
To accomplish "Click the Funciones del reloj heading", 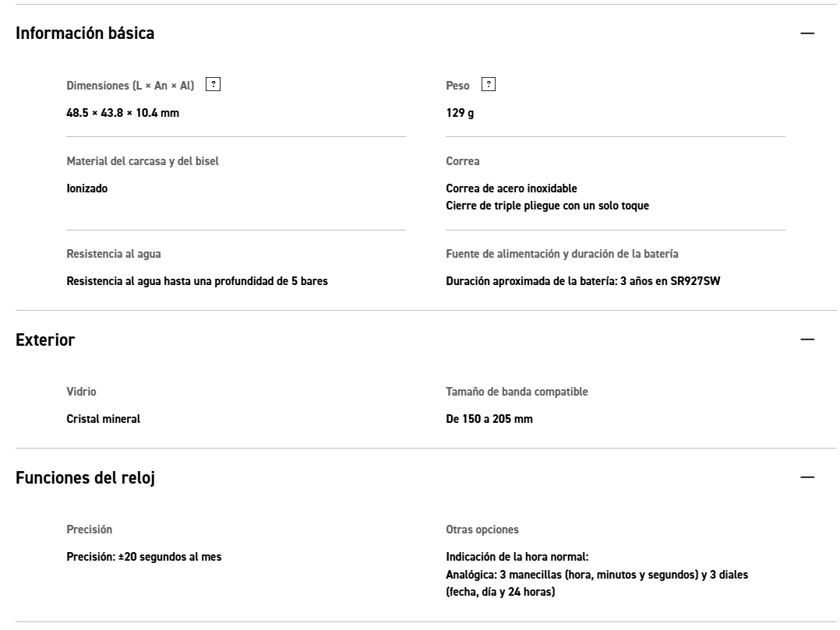I will click(x=85, y=478).
